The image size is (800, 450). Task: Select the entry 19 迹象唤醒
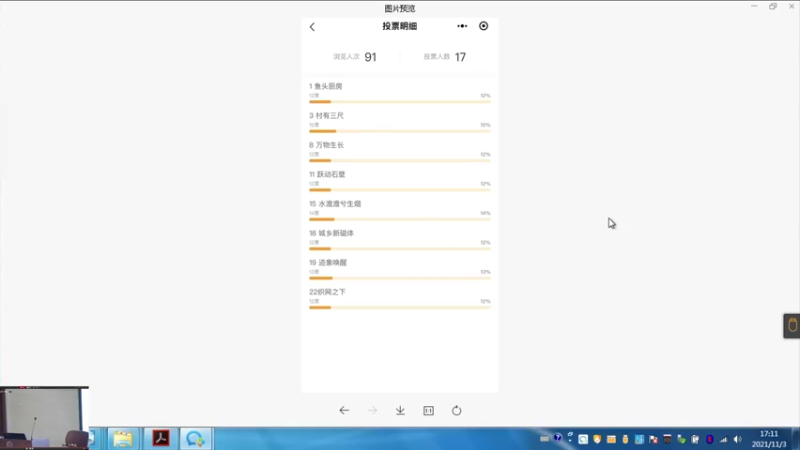328,262
